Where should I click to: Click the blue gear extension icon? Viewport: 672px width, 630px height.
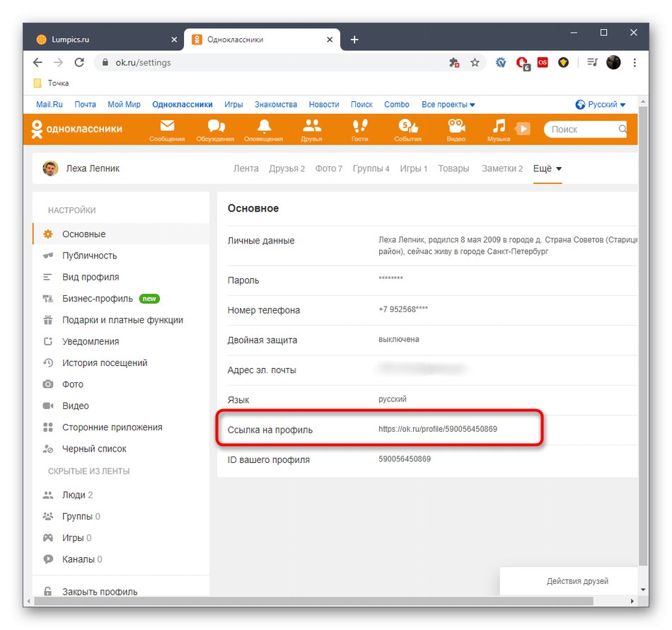coord(501,62)
